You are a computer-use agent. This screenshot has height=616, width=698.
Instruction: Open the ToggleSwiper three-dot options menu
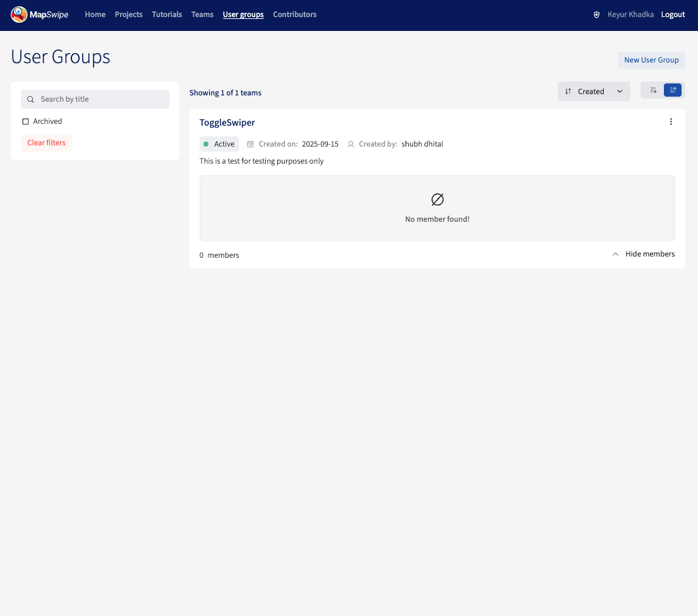pos(671,122)
